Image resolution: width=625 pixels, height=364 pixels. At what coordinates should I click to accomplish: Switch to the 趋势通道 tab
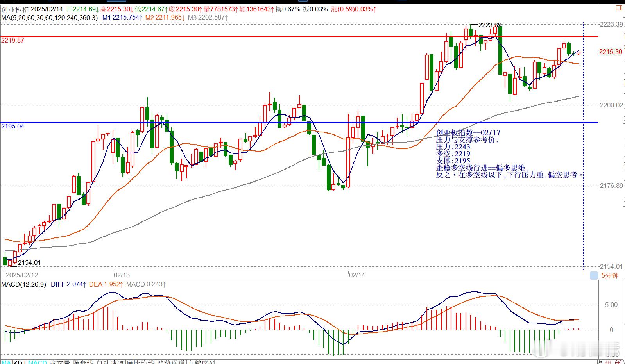point(171,362)
